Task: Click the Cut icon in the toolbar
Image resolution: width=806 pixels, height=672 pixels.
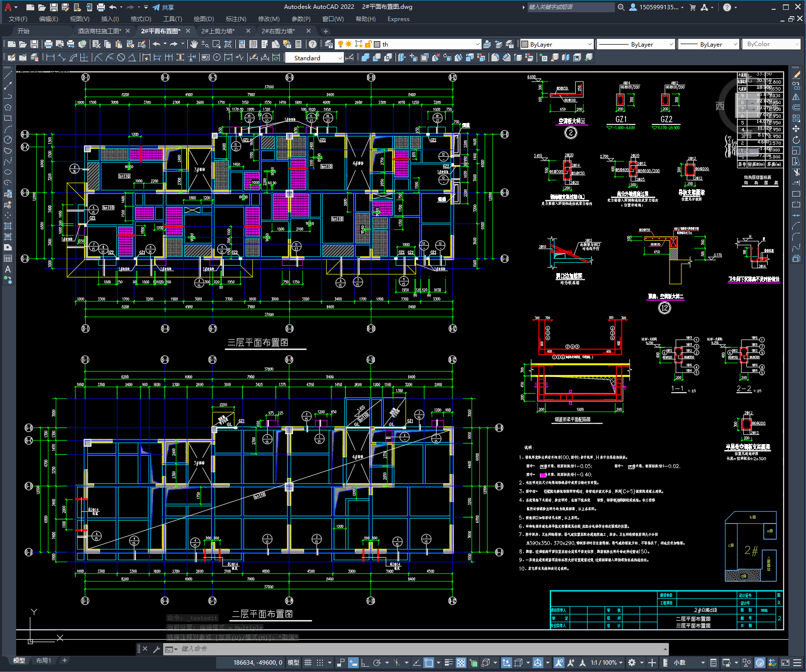Action: 97,44
